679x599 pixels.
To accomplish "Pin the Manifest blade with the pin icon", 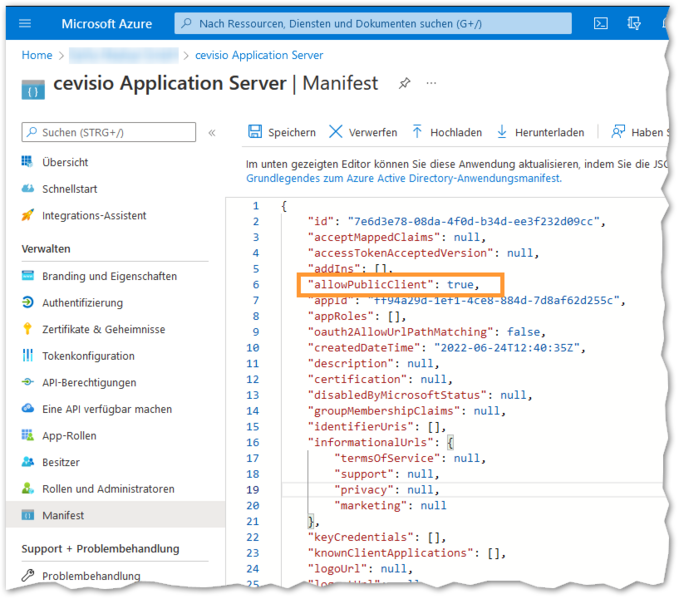I will point(404,83).
